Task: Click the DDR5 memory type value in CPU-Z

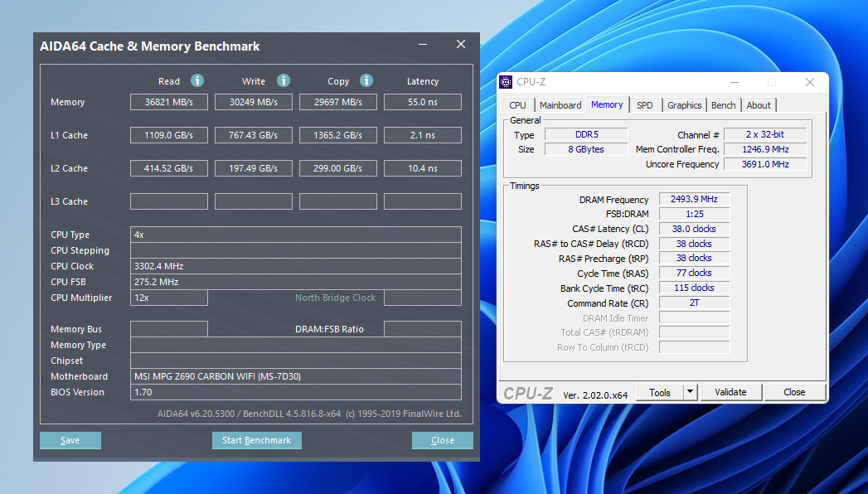Action: (x=586, y=134)
